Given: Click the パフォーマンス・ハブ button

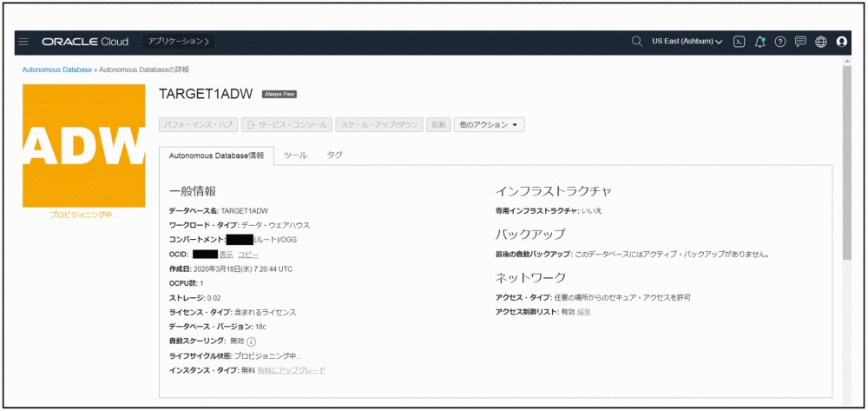Looking at the screenshot, I should coord(199,124).
